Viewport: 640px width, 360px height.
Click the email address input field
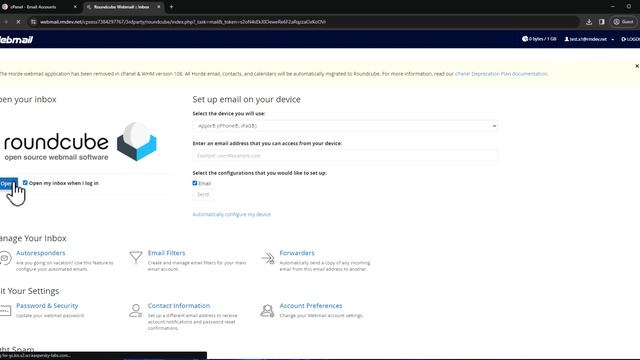(x=345, y=156)
